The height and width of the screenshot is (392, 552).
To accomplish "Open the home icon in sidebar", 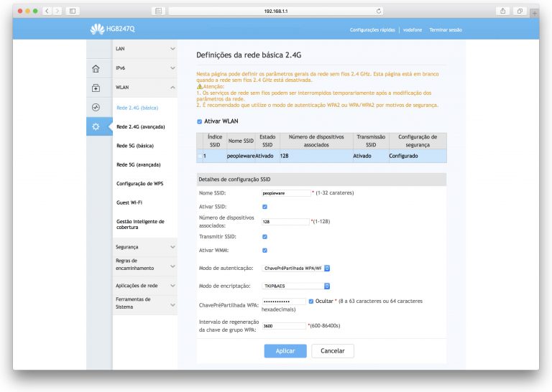I will coord(96,69).
